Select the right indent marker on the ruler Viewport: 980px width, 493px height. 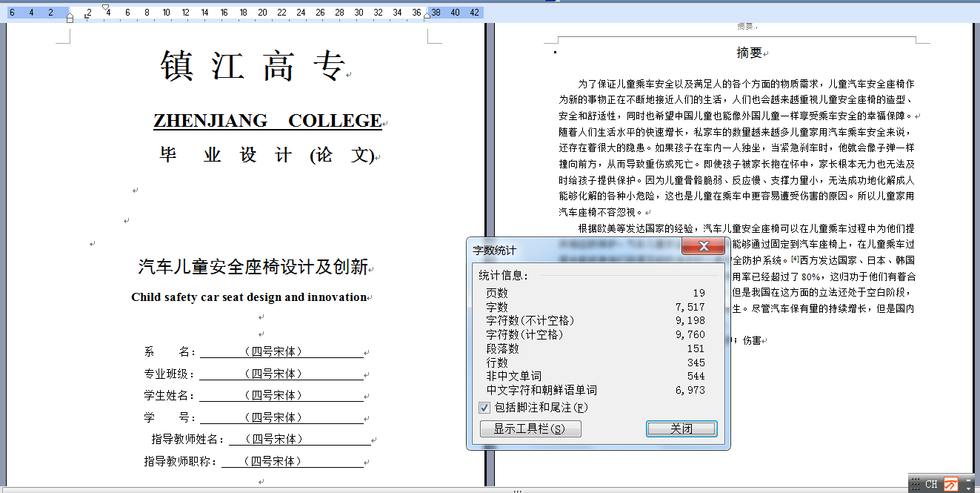(x=427, y=16)
